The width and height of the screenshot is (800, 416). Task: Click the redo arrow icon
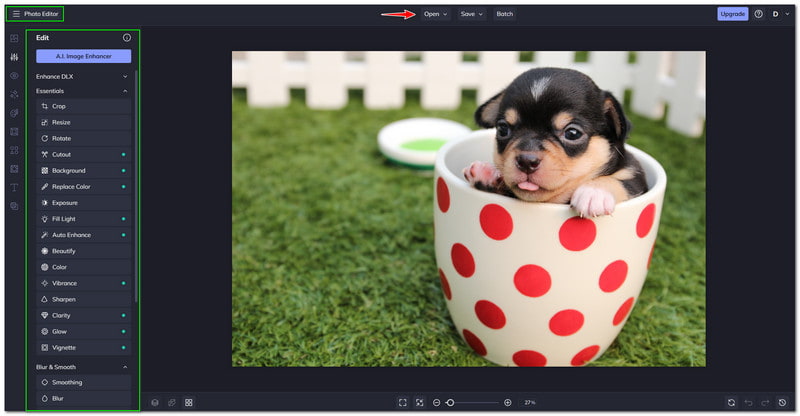[765, 403]
